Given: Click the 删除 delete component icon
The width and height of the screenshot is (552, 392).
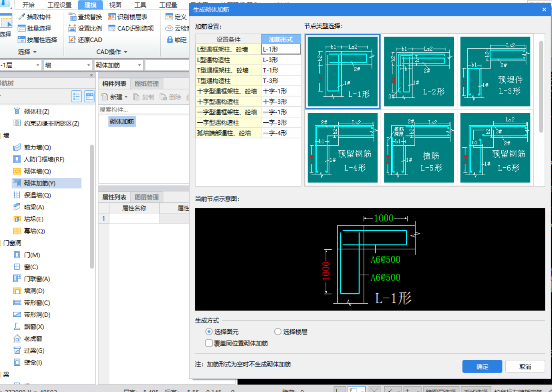Looking at the screenshot, I should click(163, 97).
